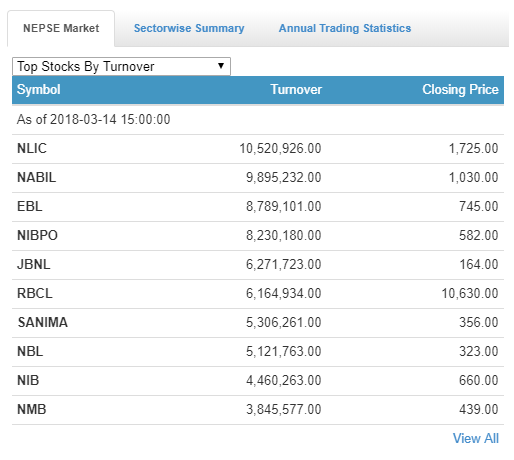Viewport: 514px width, 460px height.
Task: Select the SANIMA stock symbol
Action: [x=43, y=322]
